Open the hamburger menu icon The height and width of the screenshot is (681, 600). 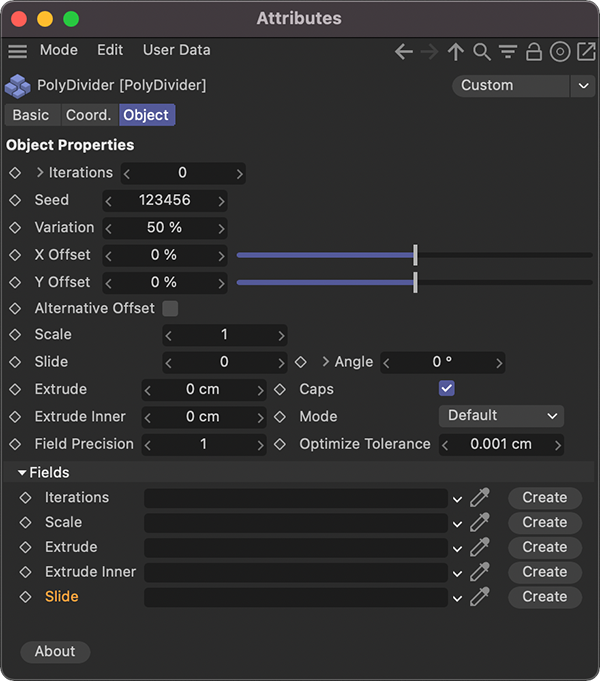pos(17,50)
